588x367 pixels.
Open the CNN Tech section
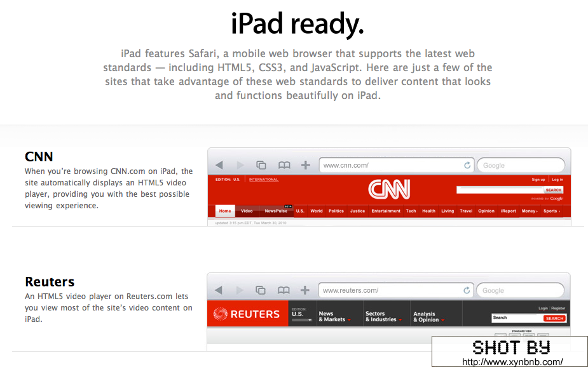tap(411, 211)
